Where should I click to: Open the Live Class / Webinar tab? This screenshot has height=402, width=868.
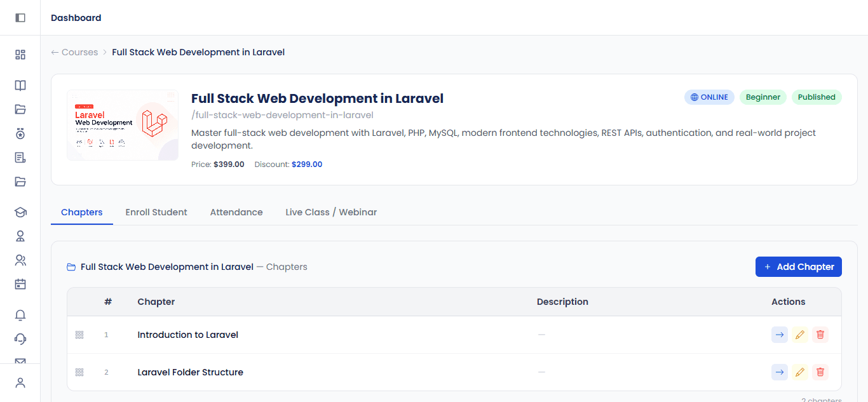[x=331, y=212]
